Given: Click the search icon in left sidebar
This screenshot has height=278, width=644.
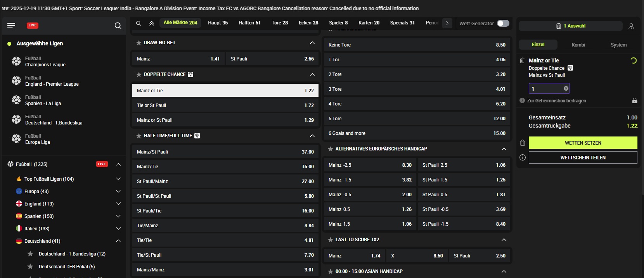Looking at the screenshot, I should [118, 26].
